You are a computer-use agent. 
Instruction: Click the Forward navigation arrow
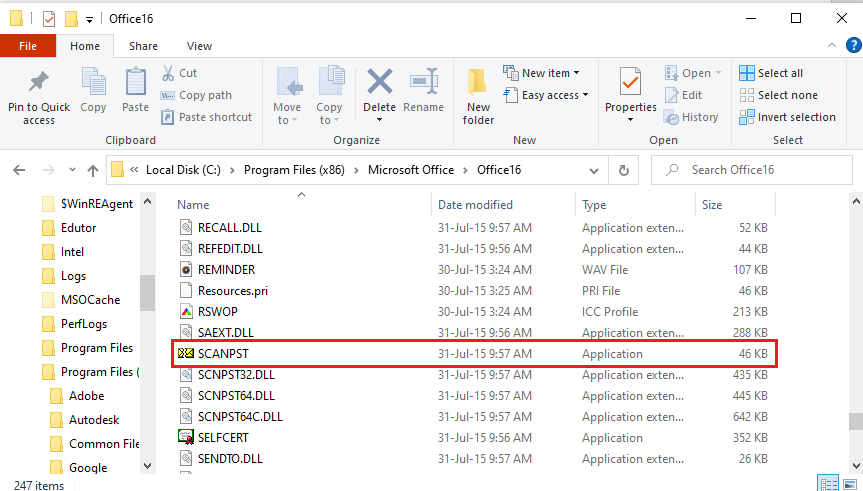48,170
